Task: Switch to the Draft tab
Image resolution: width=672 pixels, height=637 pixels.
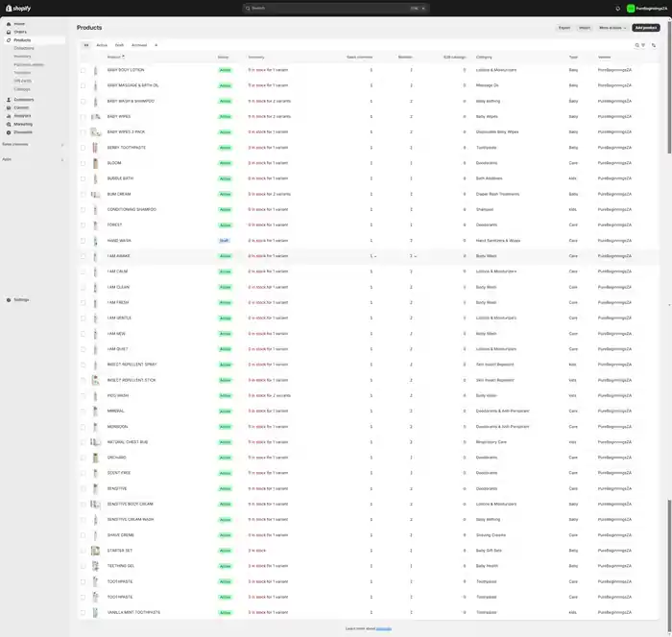Action: point(120,45)
